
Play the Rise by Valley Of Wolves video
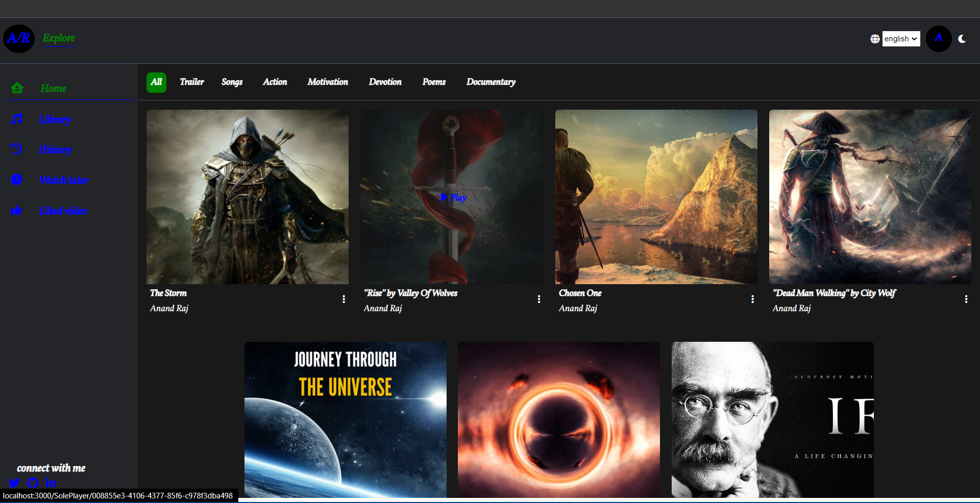453,197
